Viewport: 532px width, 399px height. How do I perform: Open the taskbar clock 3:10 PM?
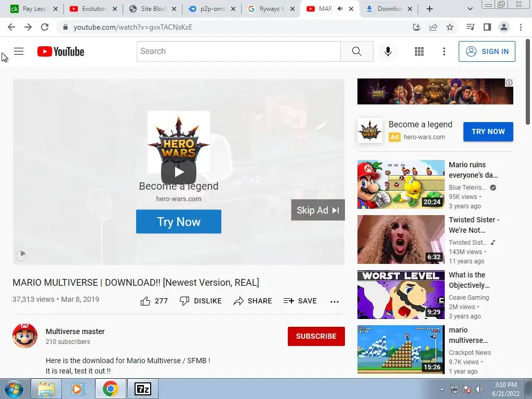coord(506,389)
